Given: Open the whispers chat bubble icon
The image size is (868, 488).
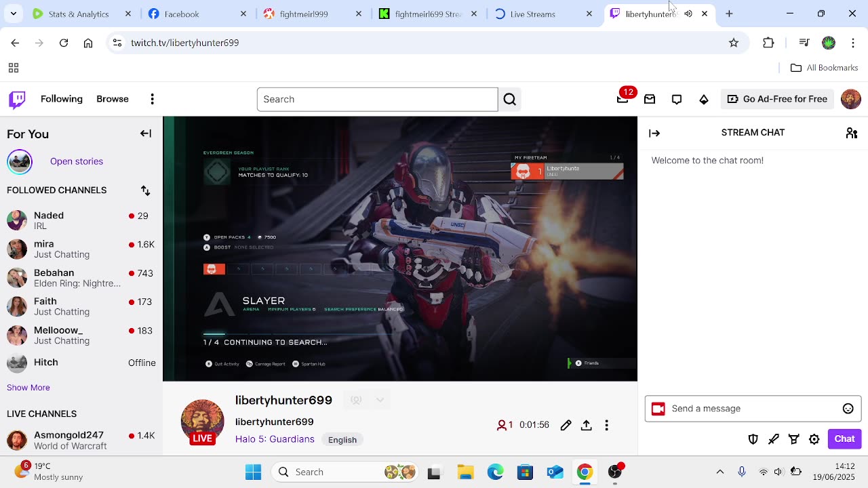Looking at the screenshot, I should pyautogui.click(x=677, y=99).
